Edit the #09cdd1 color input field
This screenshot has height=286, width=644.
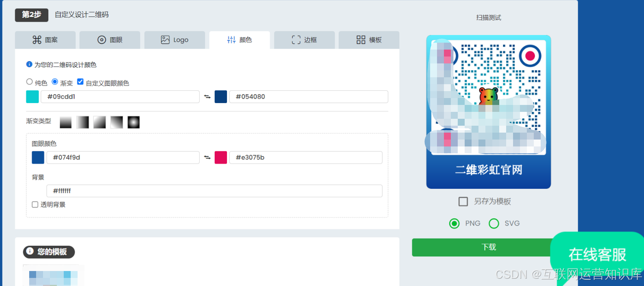pos(120,96)
